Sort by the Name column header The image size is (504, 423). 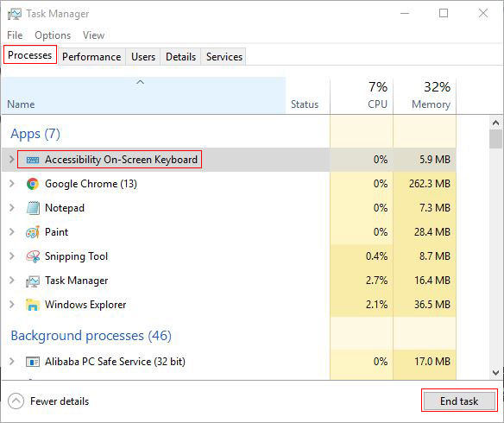click(x=143, y=96)
